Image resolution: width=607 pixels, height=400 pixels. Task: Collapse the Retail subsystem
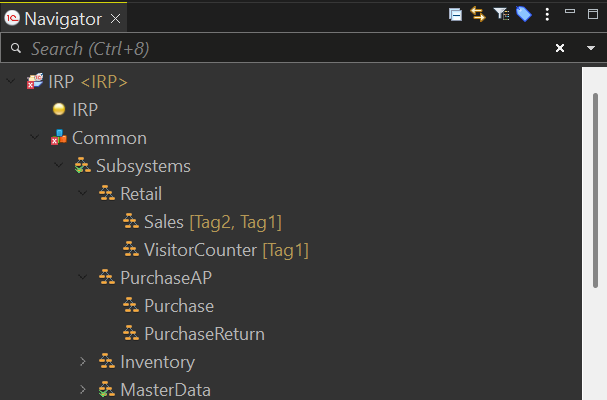82,193
